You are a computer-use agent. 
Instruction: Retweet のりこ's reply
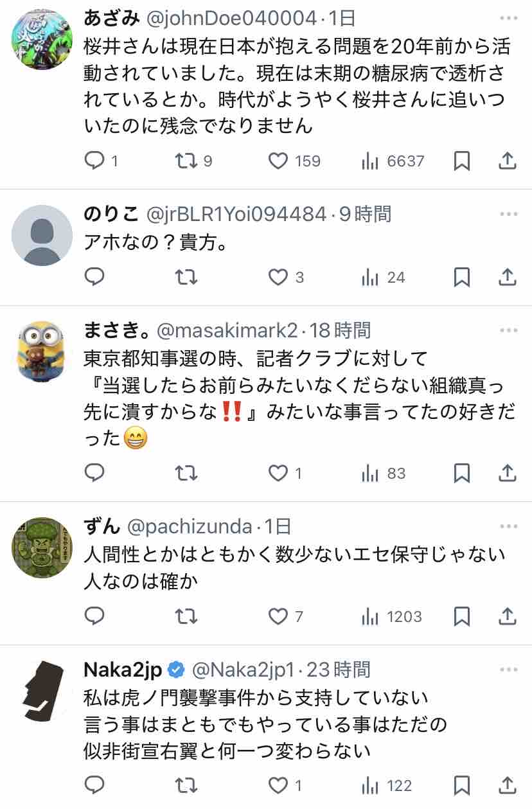coord(186,277)
